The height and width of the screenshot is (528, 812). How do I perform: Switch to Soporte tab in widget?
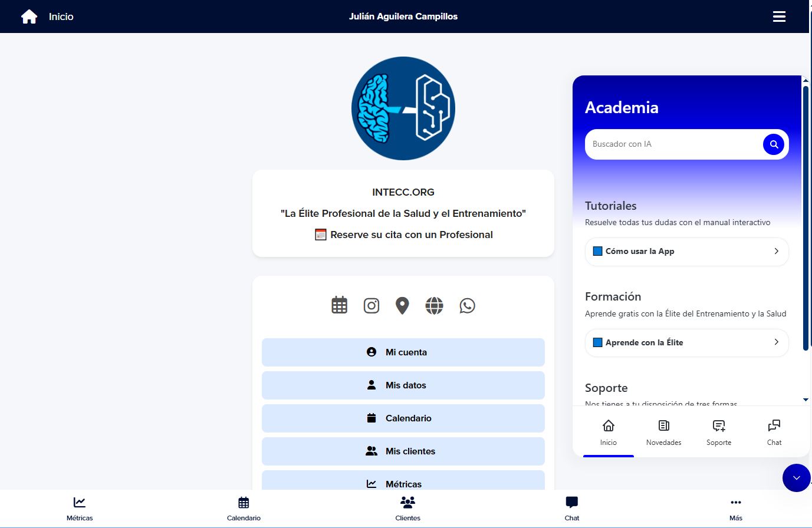tap(719, 433)
